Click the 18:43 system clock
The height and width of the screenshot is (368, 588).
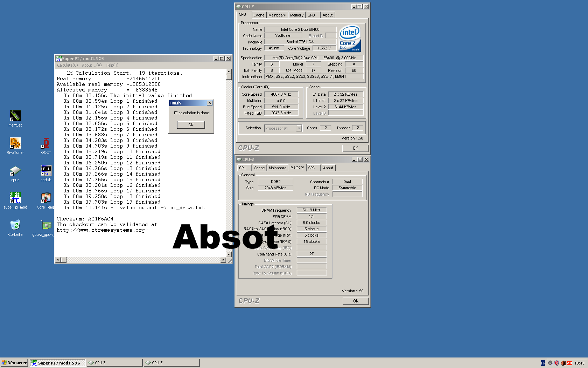coord(579,363)
